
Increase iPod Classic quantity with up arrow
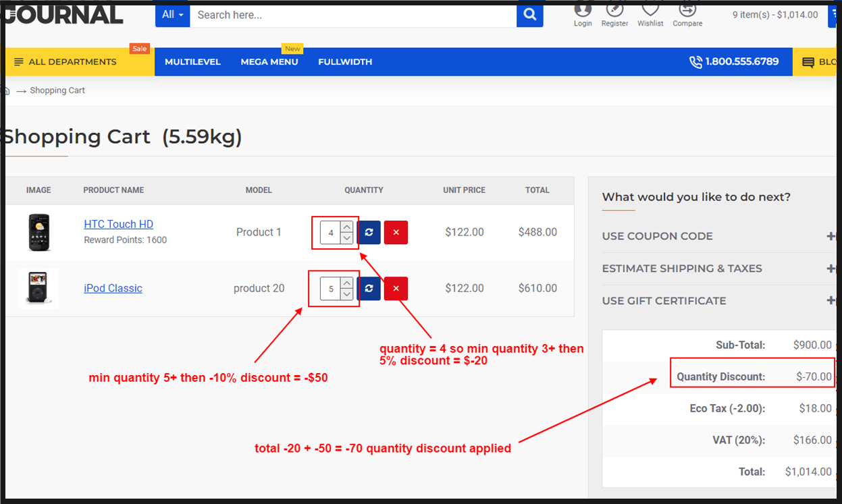(x=346, y=283)
